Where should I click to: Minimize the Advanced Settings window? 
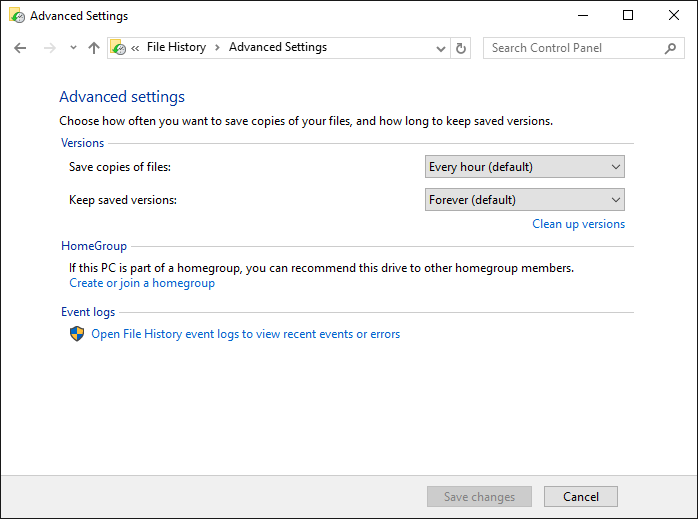point(583,16)
